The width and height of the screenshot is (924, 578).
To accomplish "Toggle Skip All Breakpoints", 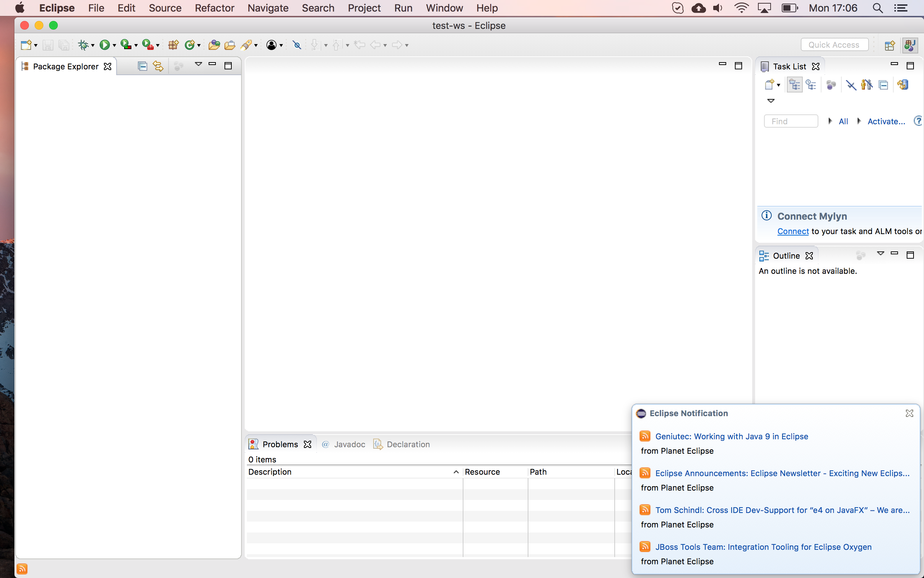I will click(x=297, y=45).
